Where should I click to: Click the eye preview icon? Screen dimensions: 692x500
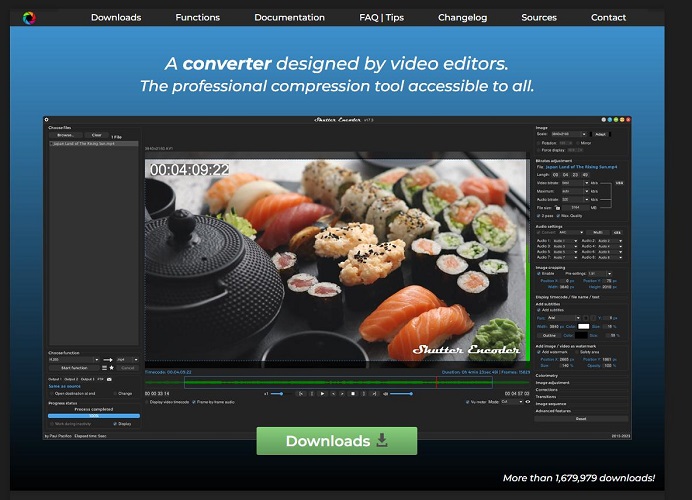click(x=527, y=402)
